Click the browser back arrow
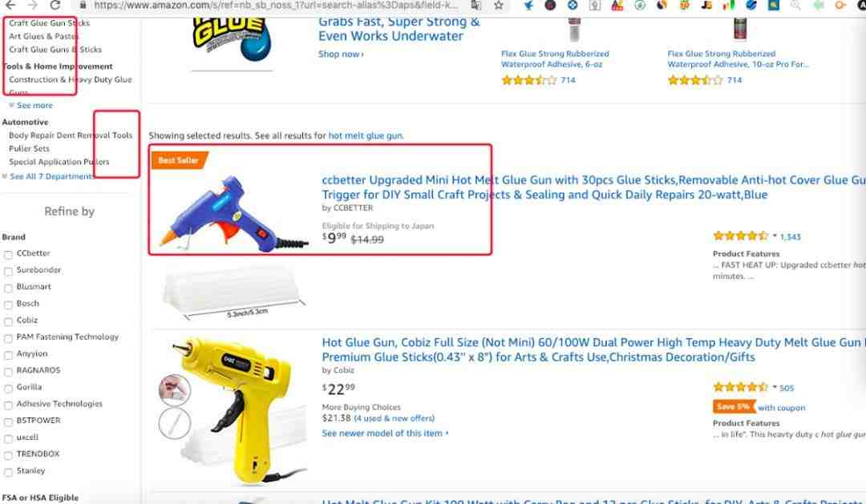The width and height of the screenshot is (866, 504). (10, 5)
